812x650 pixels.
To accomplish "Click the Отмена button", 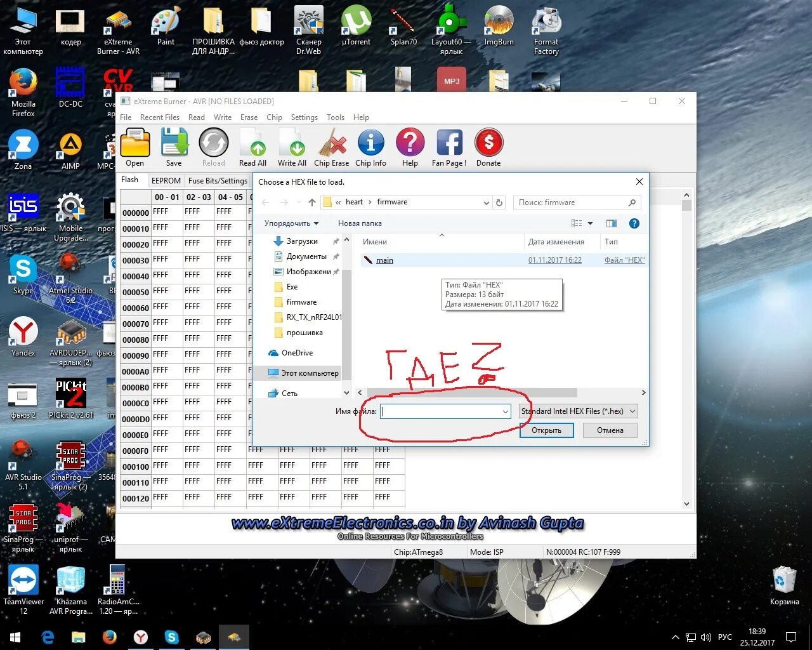I will pyautogui.click(x=610, y=430).
